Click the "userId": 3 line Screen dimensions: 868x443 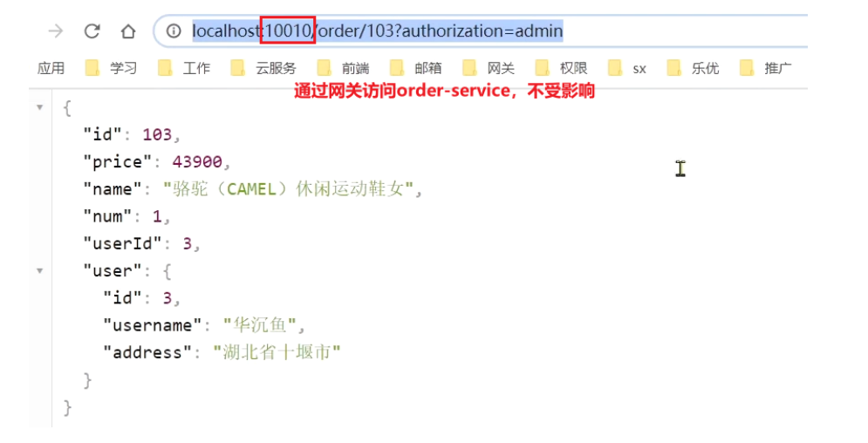[x=141, y=243]
